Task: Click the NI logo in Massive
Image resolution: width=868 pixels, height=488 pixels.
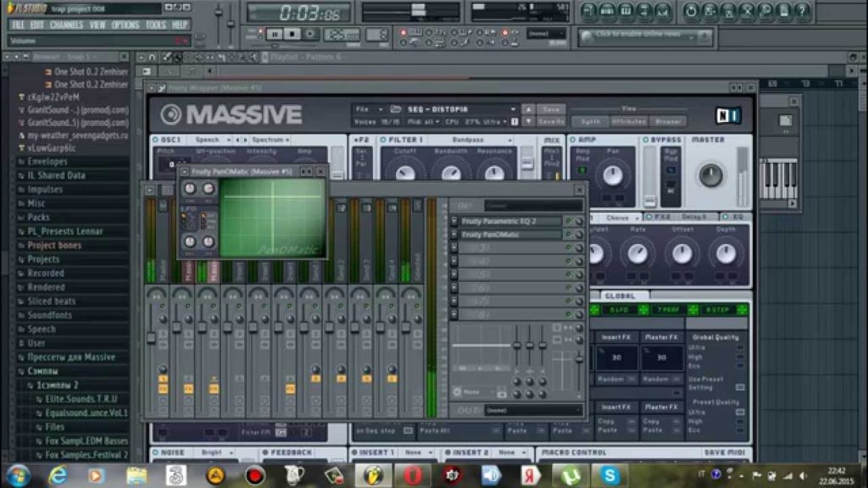Action: coord(728,115)
